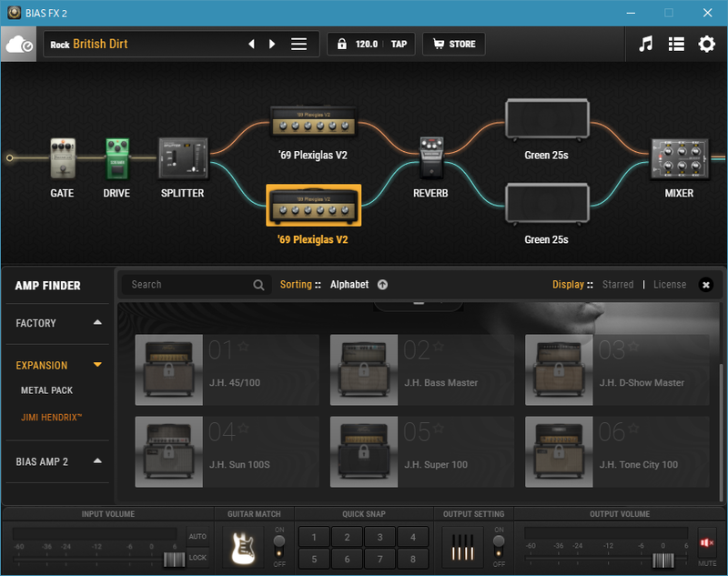Enable AUTO input volume
Viewport: 728px width, 576px height.
(197, 536)
